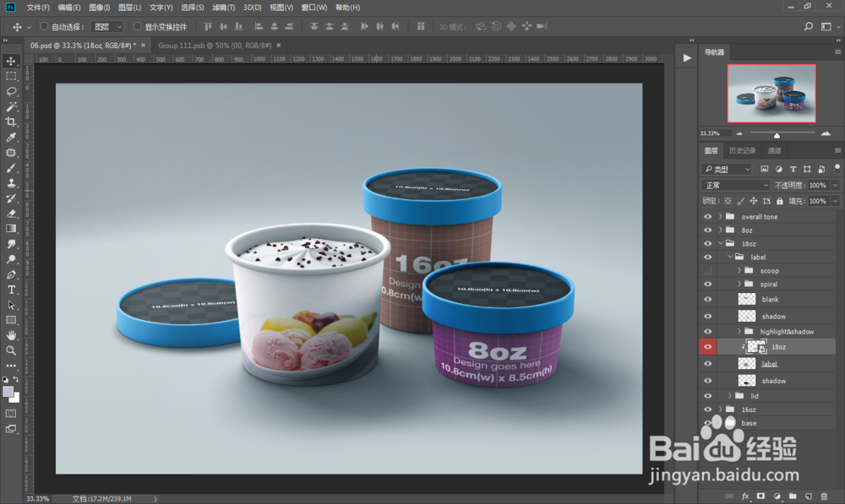
Task: Open the Navigator panel menu
Action: 837,52
